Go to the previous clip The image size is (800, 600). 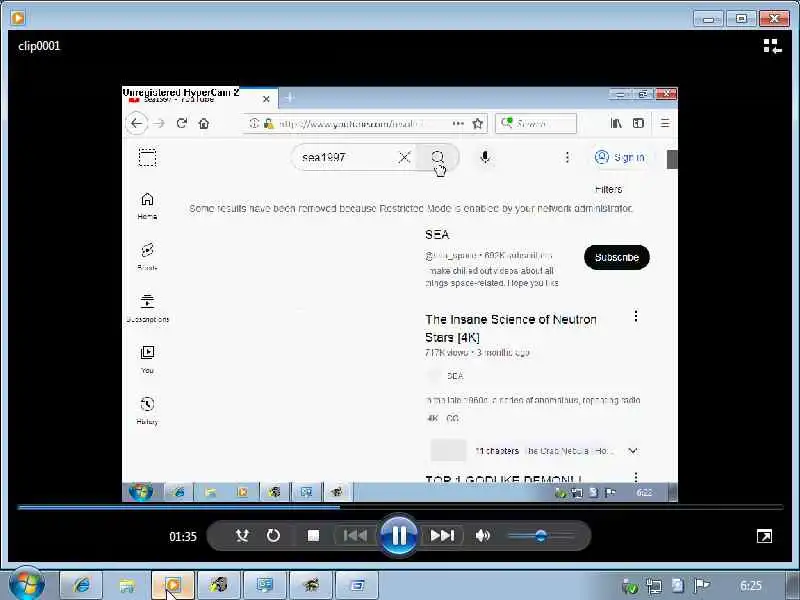(x=355, y=535)
